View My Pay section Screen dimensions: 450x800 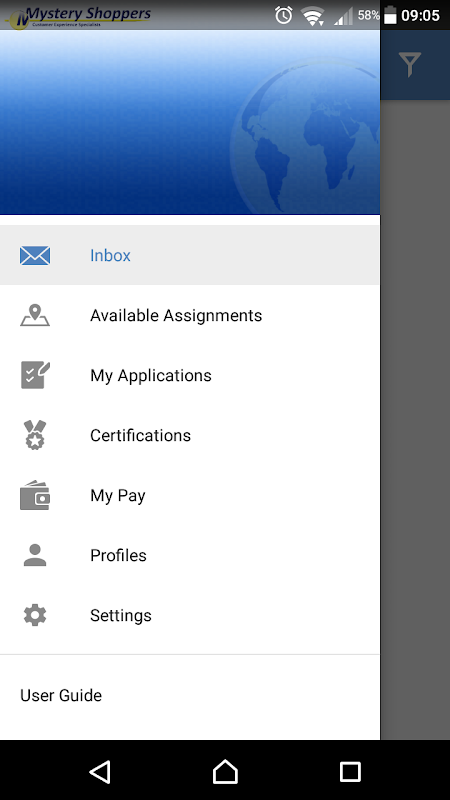[x=190, y=495]
